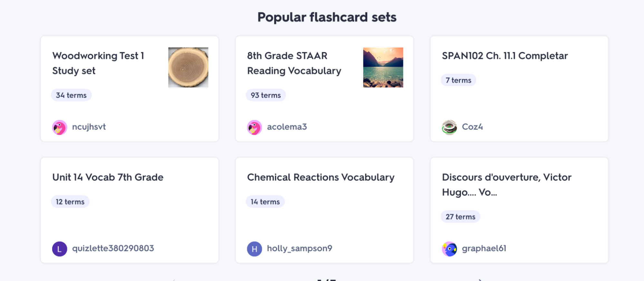Click the 27 terms badge

[460, 217]
